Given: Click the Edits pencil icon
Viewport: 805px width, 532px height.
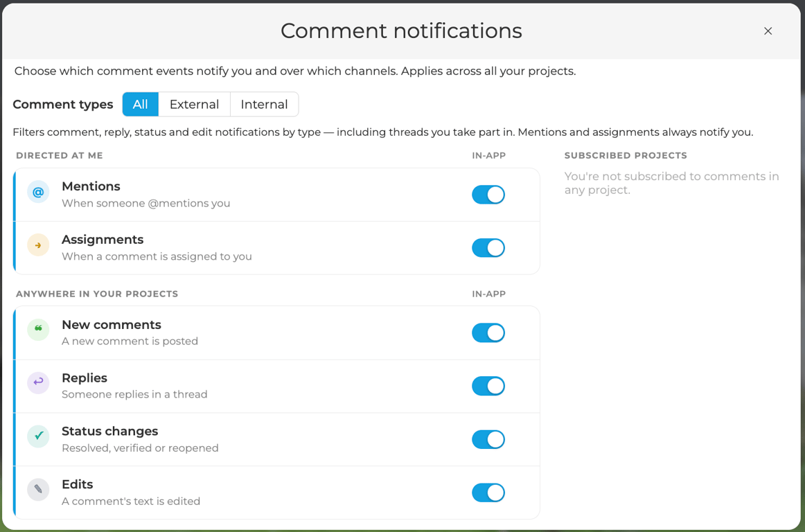Looking at the screenshot, I should (38, 490).
